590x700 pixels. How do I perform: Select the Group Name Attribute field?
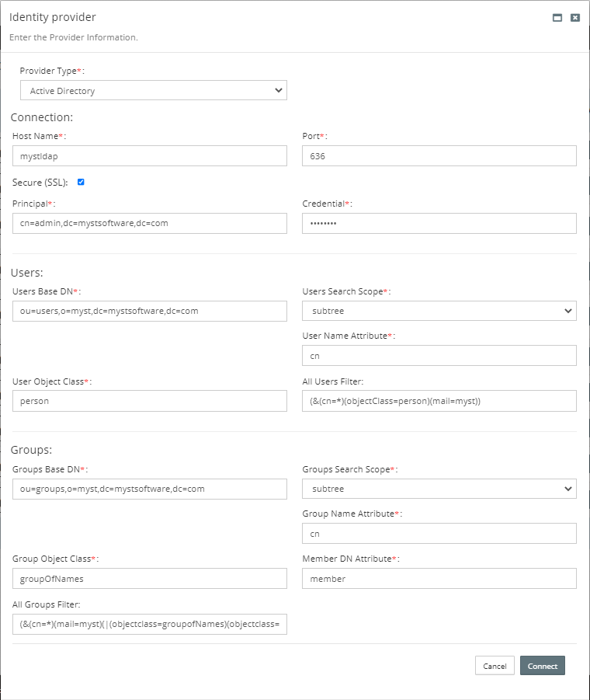439,534
